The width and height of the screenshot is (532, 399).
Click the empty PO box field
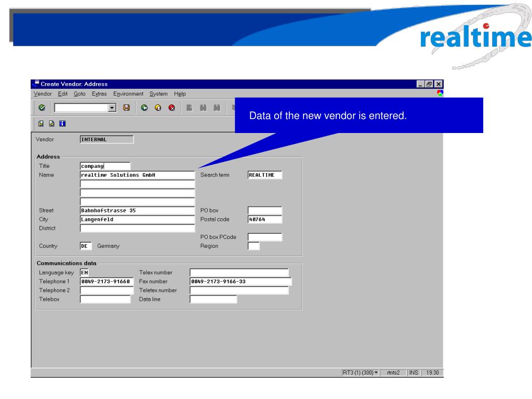264,210
